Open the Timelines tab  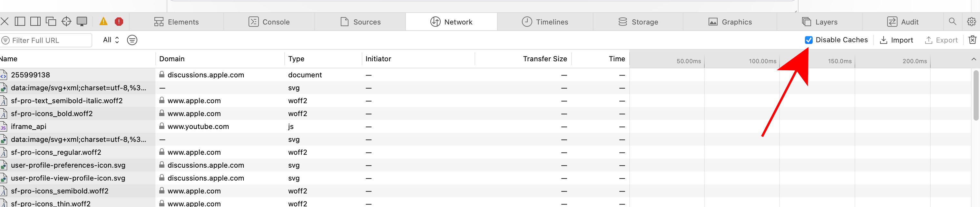tap(545, 22)
